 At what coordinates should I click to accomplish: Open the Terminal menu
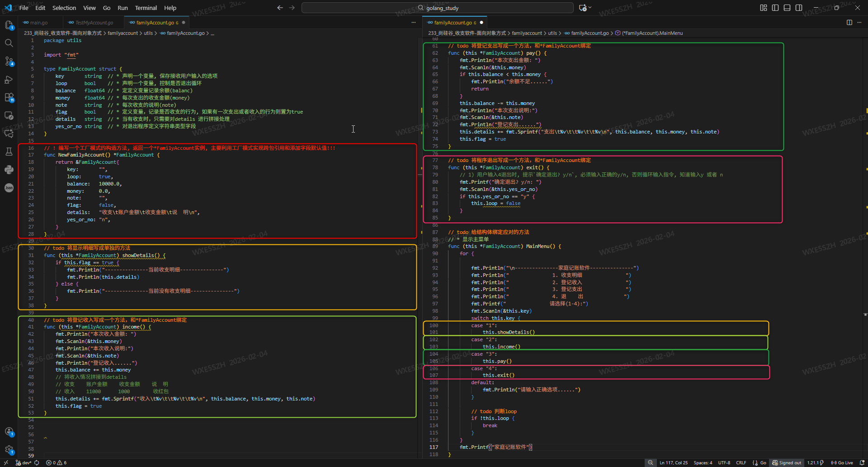coord(146,8)
